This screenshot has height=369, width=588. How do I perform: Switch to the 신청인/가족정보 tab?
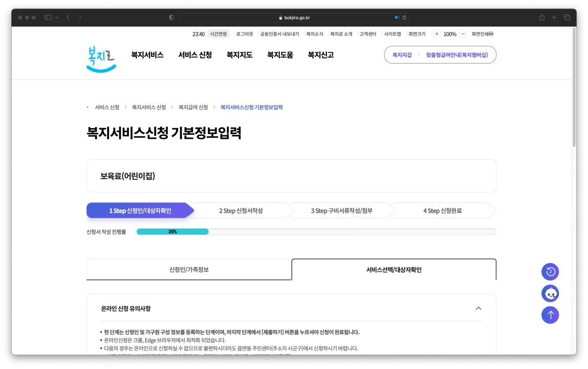[189, 269]
